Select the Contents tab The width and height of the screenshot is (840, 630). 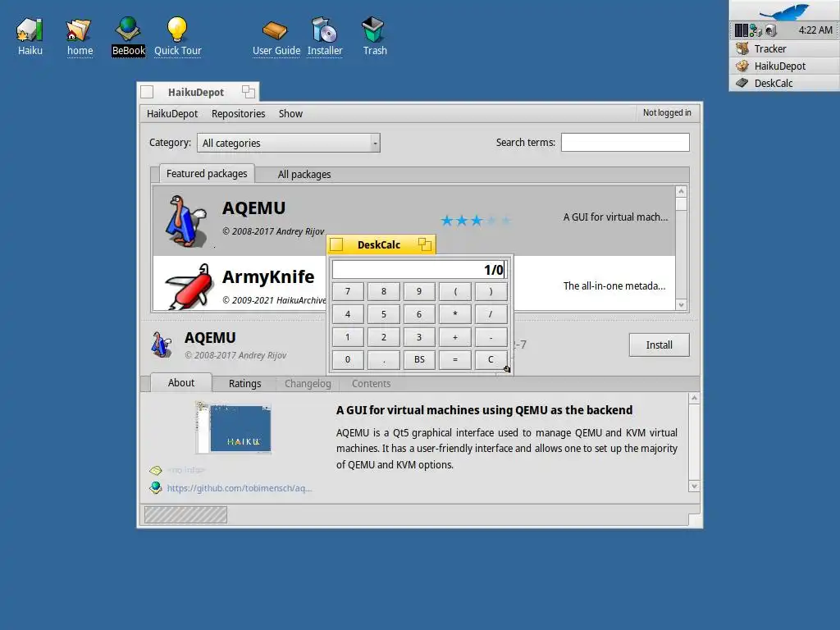point(371,384)
